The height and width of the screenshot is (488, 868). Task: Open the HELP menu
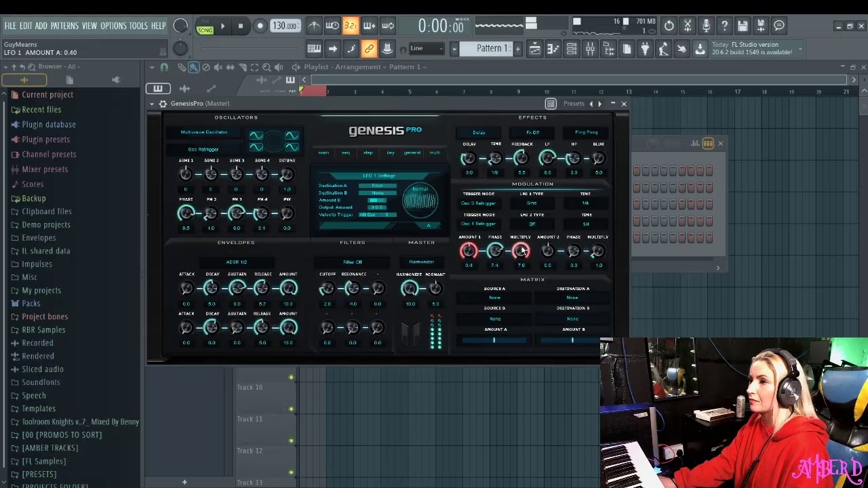point(159,26)
